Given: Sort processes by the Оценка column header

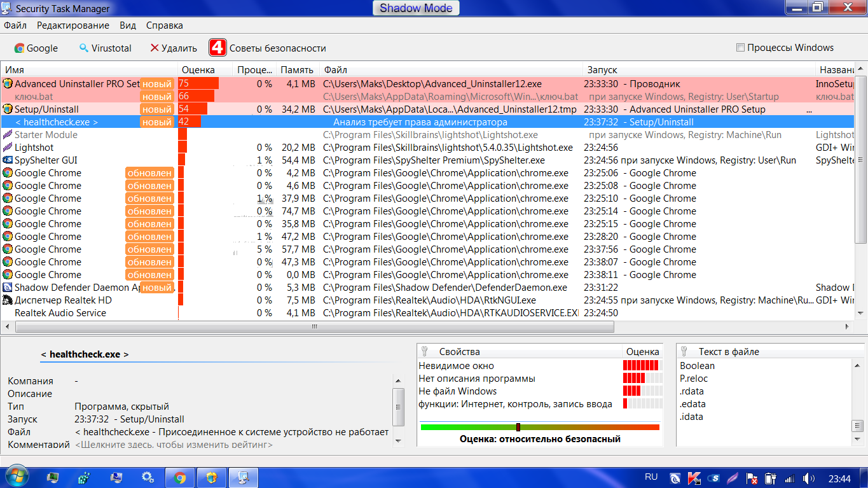Looking at the screenshot, I should tap(205, 70).
